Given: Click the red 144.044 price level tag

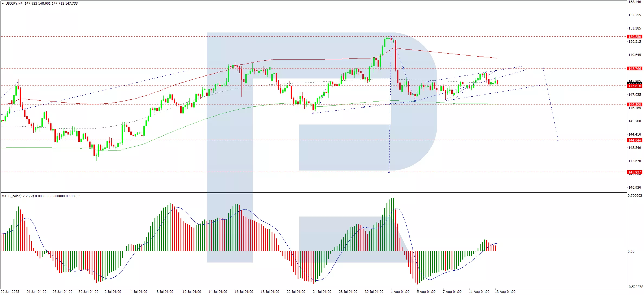Looking at the screenshot, I should click(x=635, y=140).
